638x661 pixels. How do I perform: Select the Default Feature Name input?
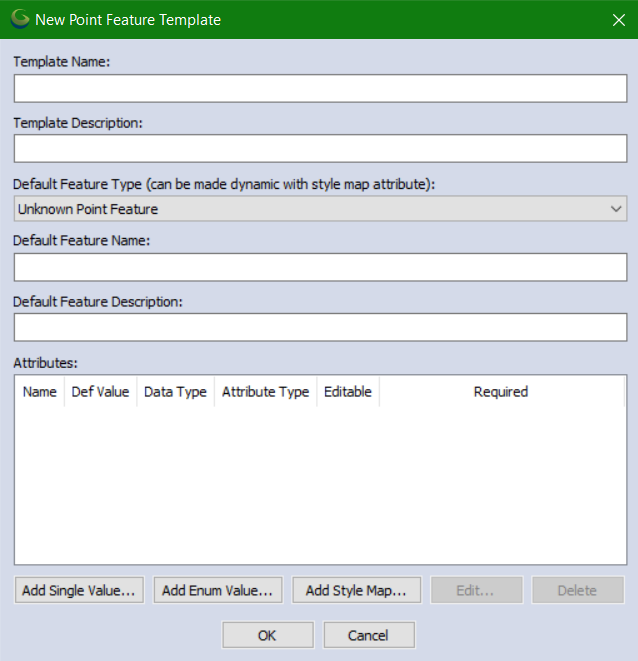[320, 267]
